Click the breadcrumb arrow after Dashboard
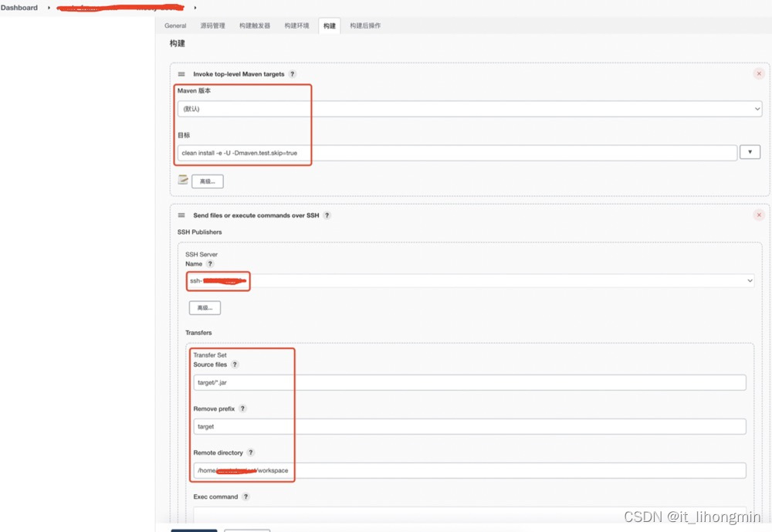This screenshot has width=772, height=532. (x=49, y=8)
